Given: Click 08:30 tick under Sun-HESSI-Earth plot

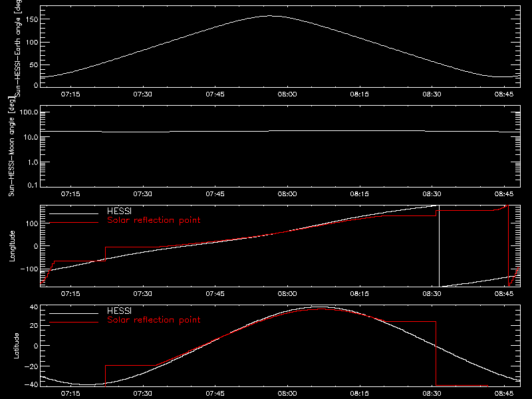Looking at the screenshot, I should tap(432, 94).
